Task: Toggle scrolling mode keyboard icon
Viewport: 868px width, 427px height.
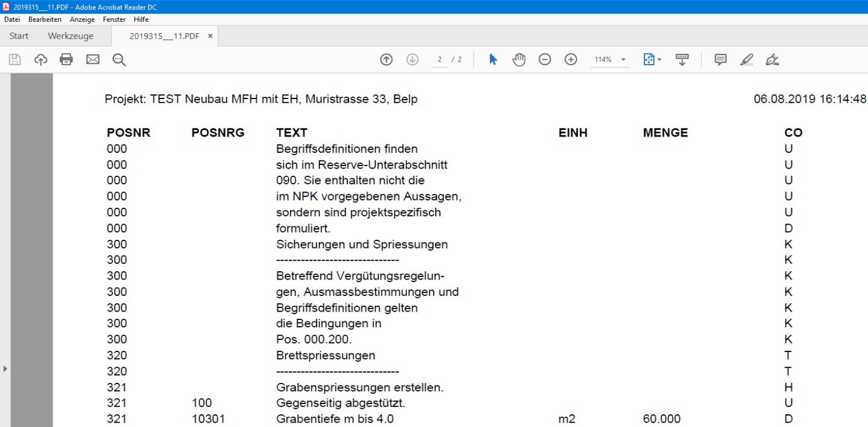Action: point(682,59)
